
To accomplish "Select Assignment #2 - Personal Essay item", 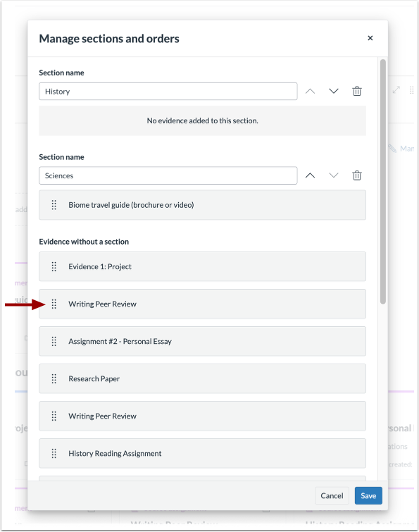I will click(x=202, y=341).
